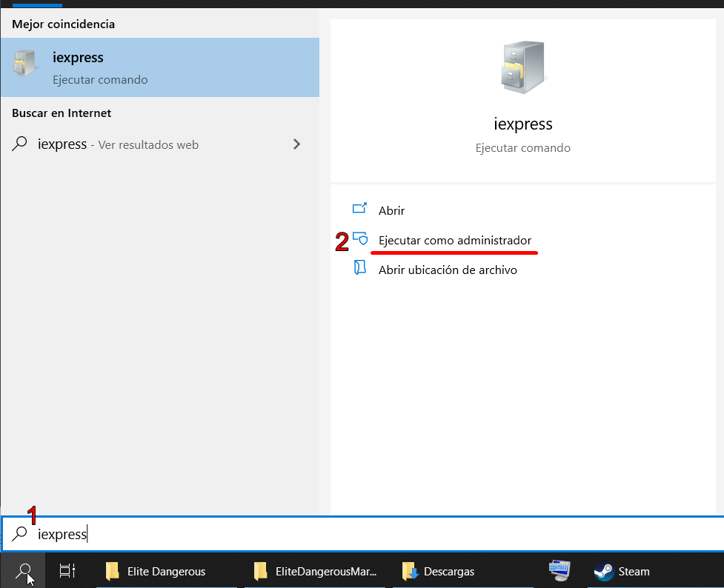Click the admin shield icon
The image size is (724, 588).
click(x=360, y=238)
